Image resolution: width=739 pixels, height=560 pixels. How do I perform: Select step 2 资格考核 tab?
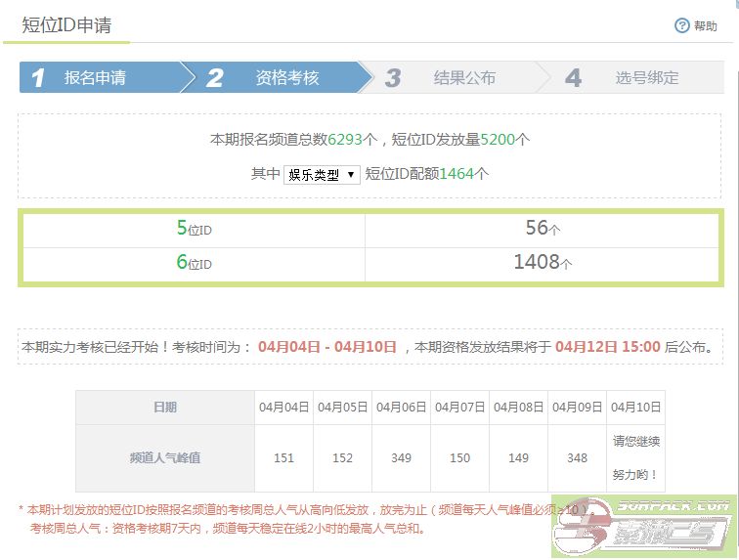(x=277, y=77)
